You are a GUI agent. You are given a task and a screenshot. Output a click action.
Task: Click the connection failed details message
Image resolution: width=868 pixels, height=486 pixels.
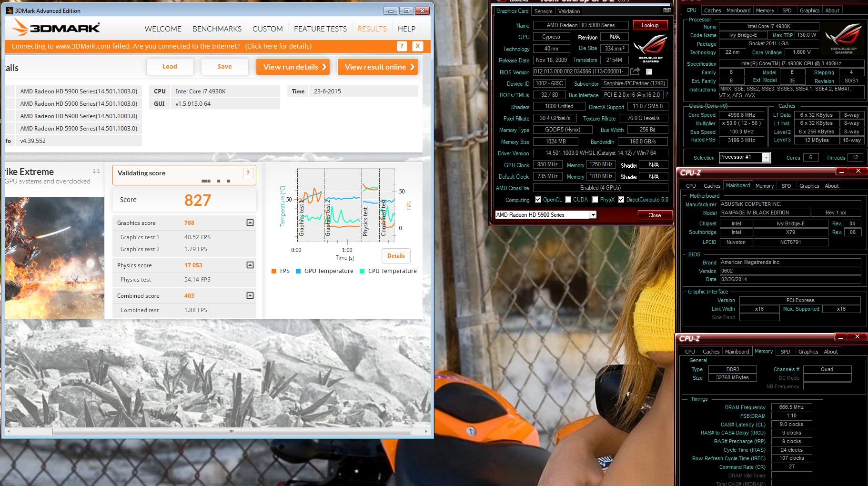[x=161, y=46]
